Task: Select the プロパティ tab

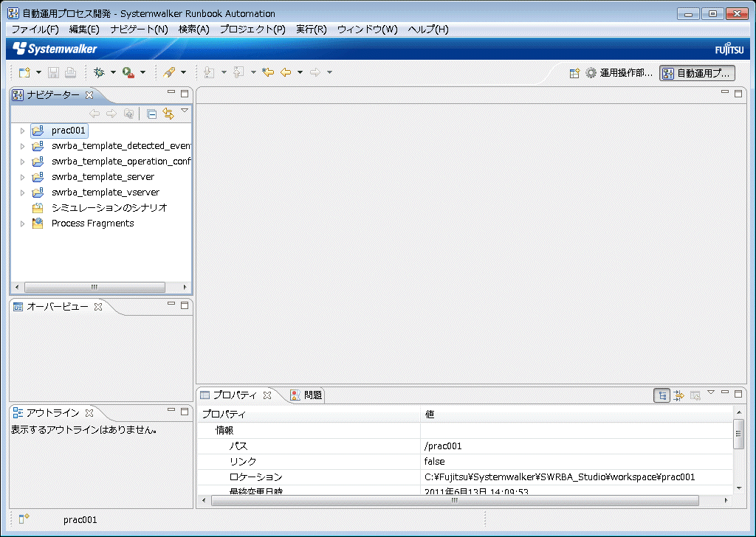Action: tap(235, 395)
